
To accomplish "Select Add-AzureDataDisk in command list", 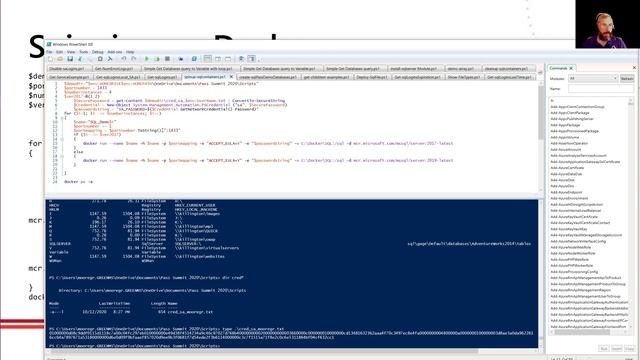I will (x=566, y=174).
